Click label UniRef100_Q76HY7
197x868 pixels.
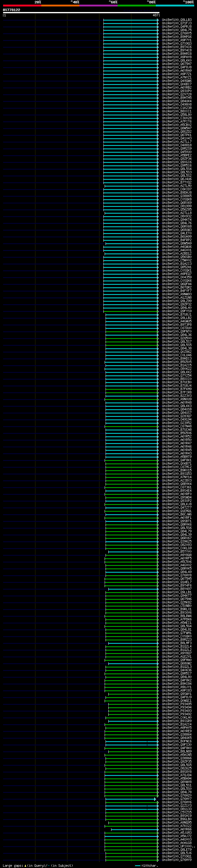coord(177,799)
